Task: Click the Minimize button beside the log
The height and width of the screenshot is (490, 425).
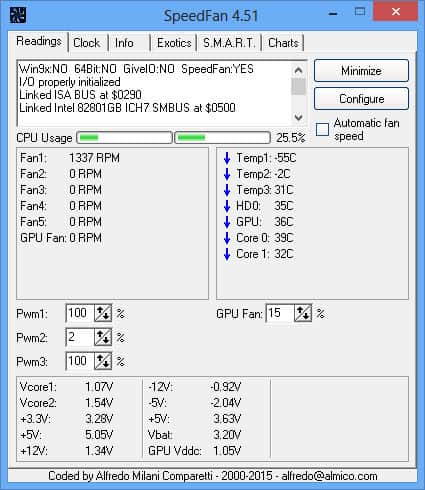Action: pos(361,71)
